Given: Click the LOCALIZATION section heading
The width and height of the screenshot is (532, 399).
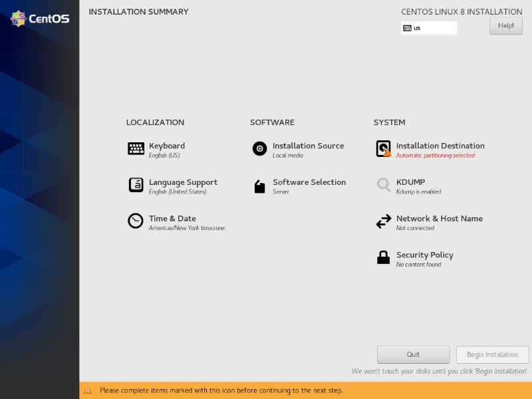Looking at the screenshot, I should pyautogui.click(x=155, y=122).
